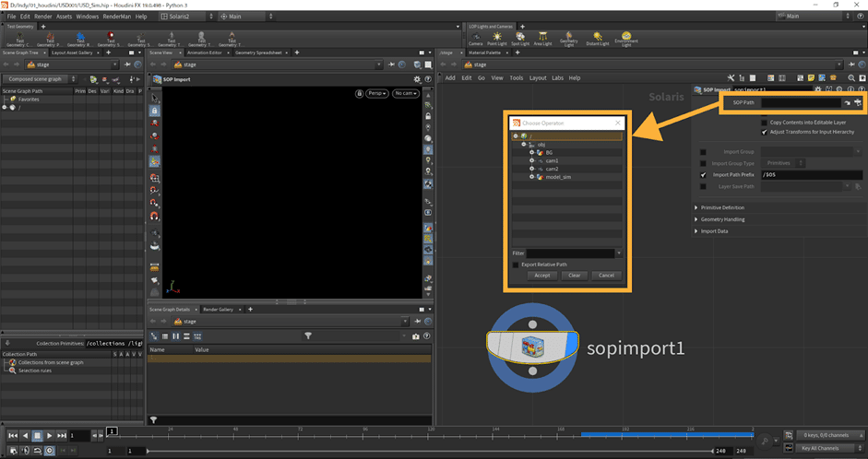Viewport: 868px width, 459px height.
Task: Click the network editor wrench tools icon
Action: [731, 78]
